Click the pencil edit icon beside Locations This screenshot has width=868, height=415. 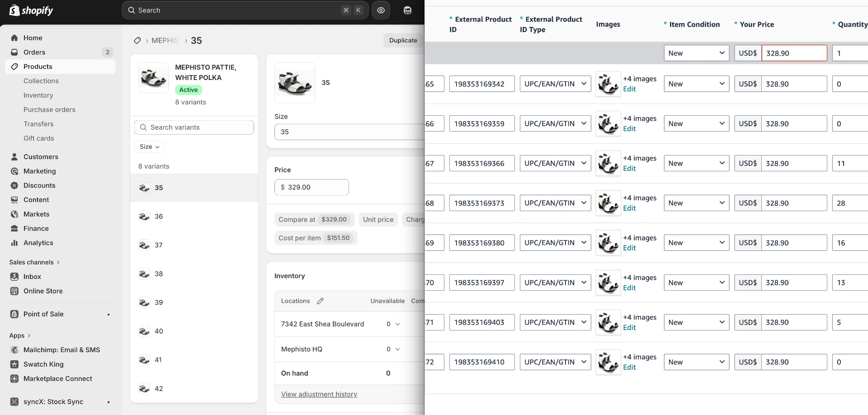click(x=320, y=301)
